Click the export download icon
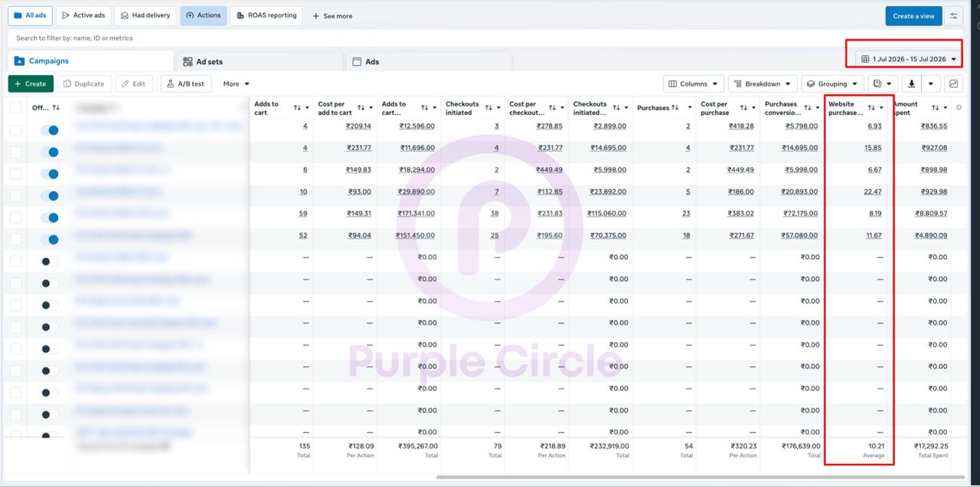The height and width of the screenshot is (487, 980). [x=912, y=83]
